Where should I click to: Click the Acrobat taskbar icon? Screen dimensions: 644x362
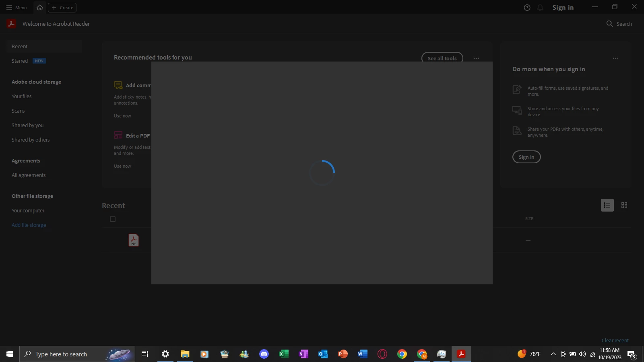(x=461, y=354)
